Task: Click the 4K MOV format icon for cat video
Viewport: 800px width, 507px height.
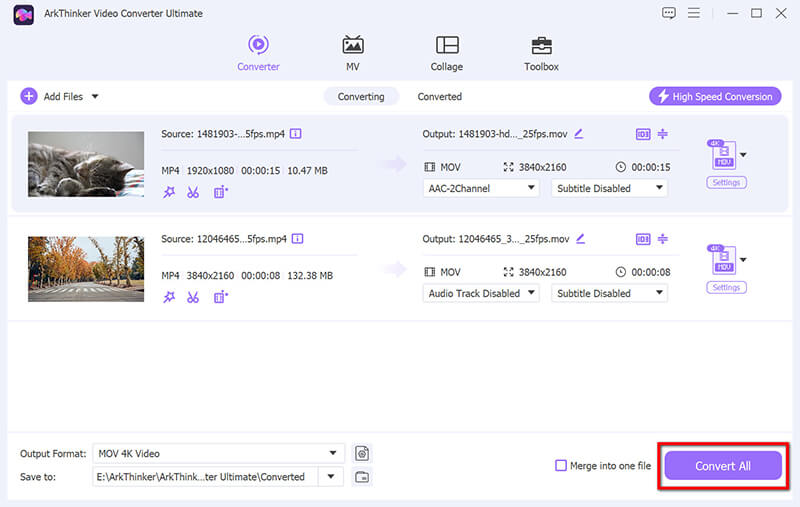Action: point(722,155)
